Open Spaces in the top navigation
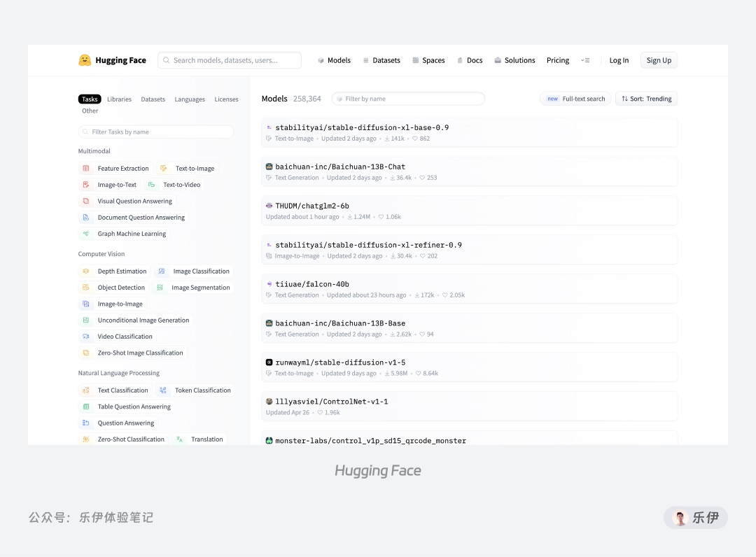756x557 pixels. (428, 60)
